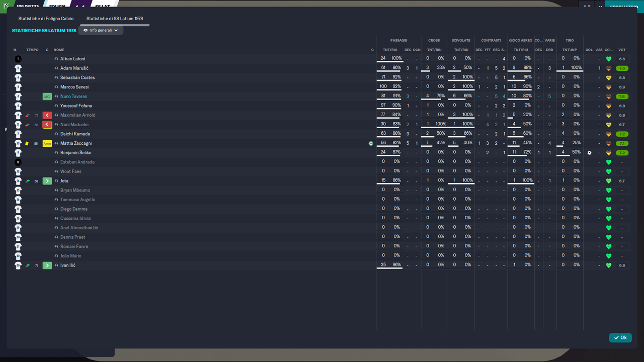The width and height of the screenshot is (644, 362).
Task: Sort by the VOT rating column header
Action: click(x=622, y=50)
